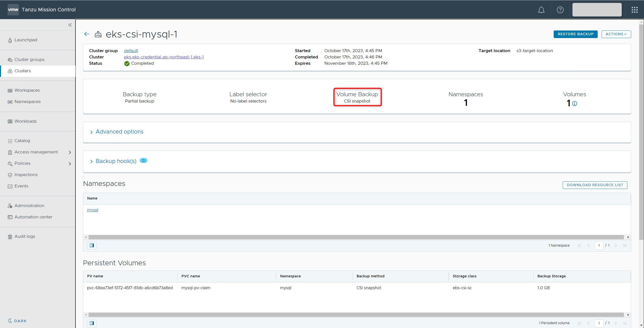Toggle column selector in Persistent Volumes table
This screenshot has width=644, height=328.
(92, 323)
